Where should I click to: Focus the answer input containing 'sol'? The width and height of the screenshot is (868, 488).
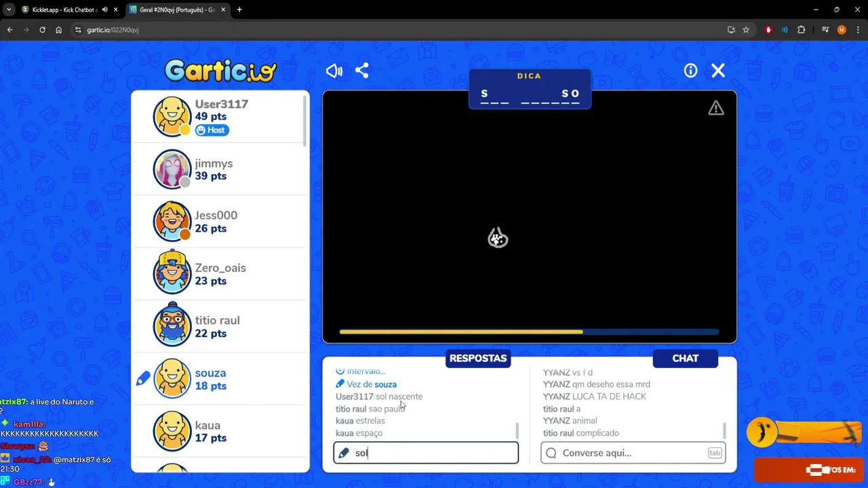(x=426, y=453)
